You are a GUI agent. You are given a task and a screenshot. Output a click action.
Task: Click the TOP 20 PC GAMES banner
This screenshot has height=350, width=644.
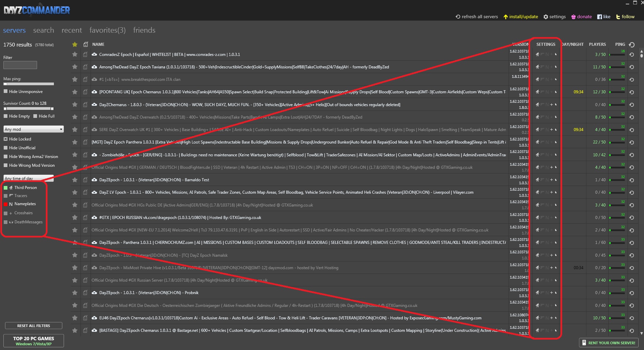(x=34, y=341)
